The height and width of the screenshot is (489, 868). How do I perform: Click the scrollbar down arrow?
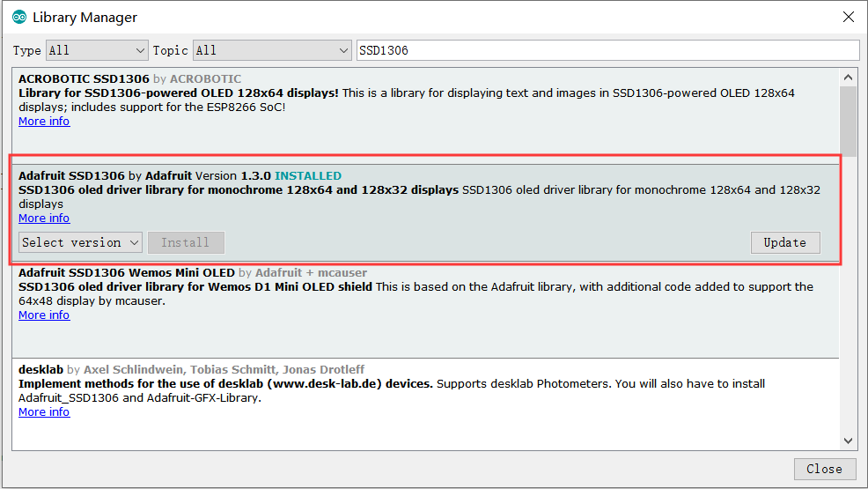[848, 441]
